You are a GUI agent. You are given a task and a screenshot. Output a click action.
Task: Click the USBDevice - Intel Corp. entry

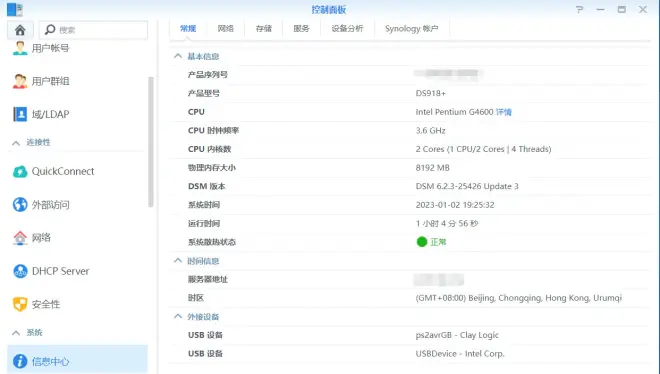(460, 354)
